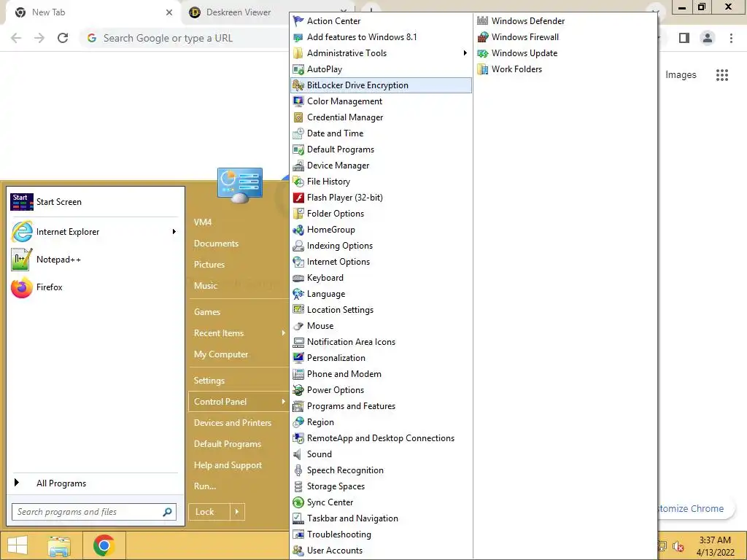Open the Chrome profile avatar button
Screen dimensions: 747x560
click(x=708, y=38)
